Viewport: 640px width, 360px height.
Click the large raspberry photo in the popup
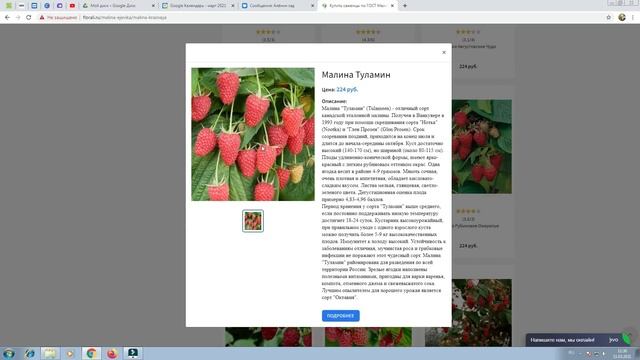[x=253, y=134]
